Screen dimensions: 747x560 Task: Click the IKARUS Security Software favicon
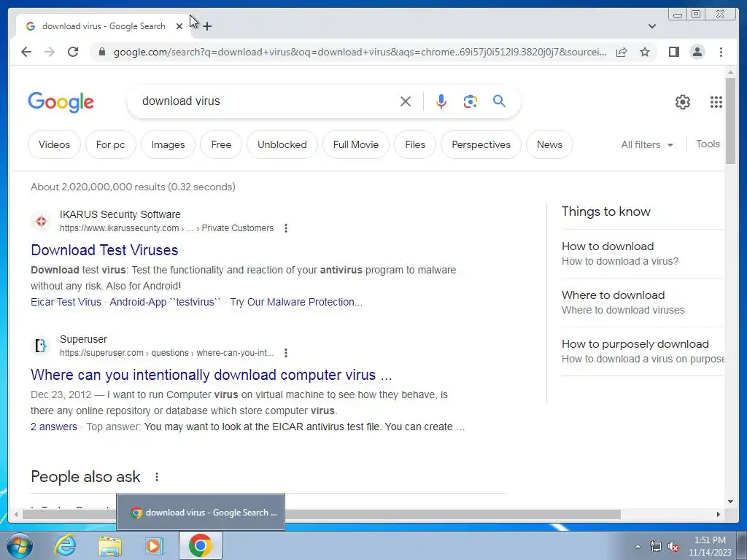(x=42, y=221)
